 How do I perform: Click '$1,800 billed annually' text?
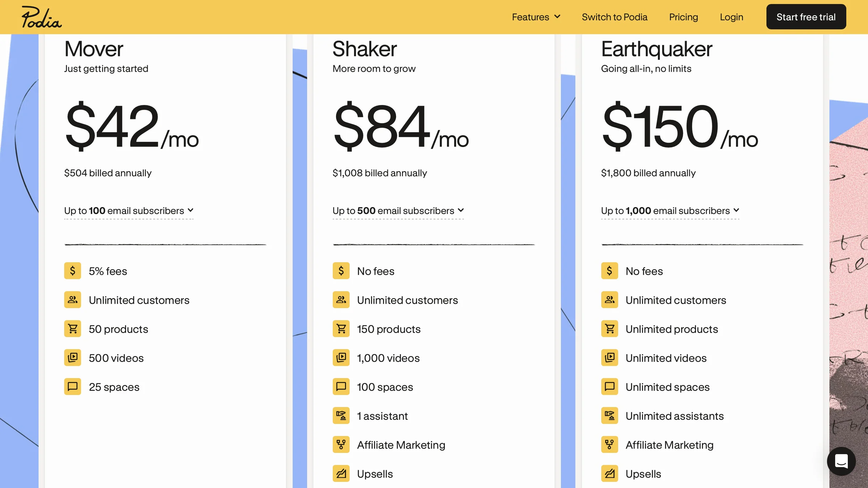648,173
